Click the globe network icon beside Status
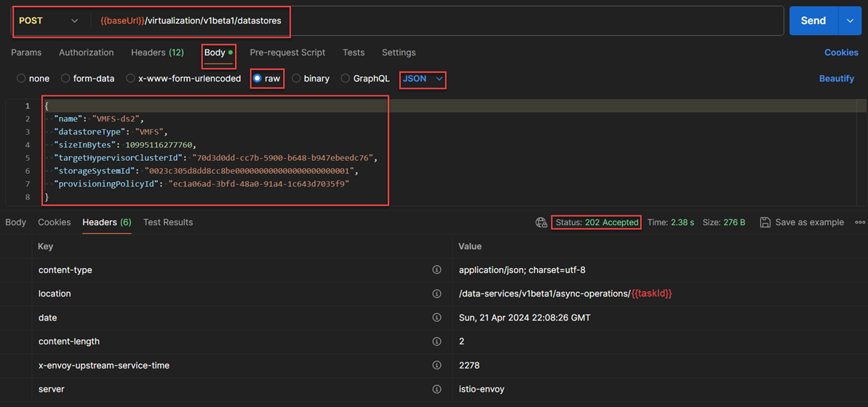The image size is (868, 407). (x=541, y=223)
